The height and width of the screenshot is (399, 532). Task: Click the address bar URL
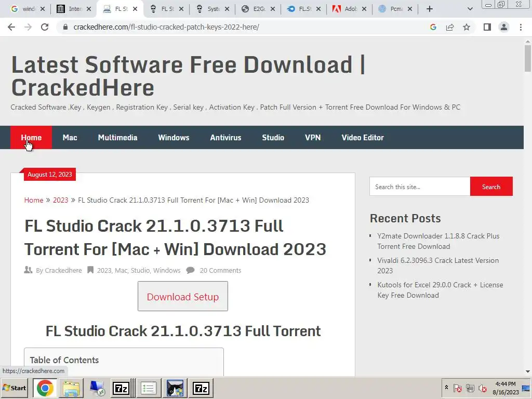tap(166, 27)
